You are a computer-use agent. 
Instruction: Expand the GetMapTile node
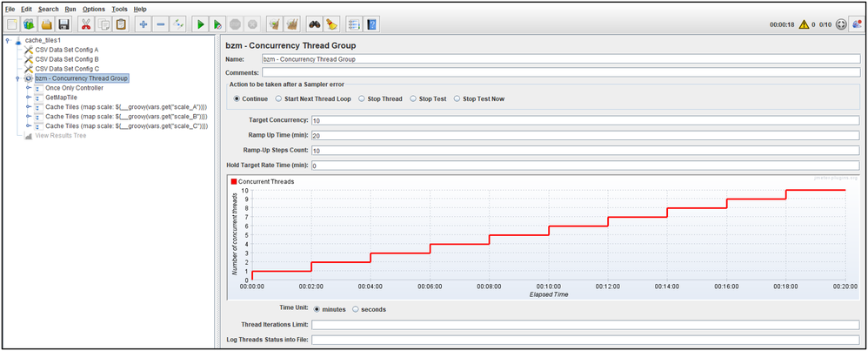pyautogui.click(x=28, y=98)
